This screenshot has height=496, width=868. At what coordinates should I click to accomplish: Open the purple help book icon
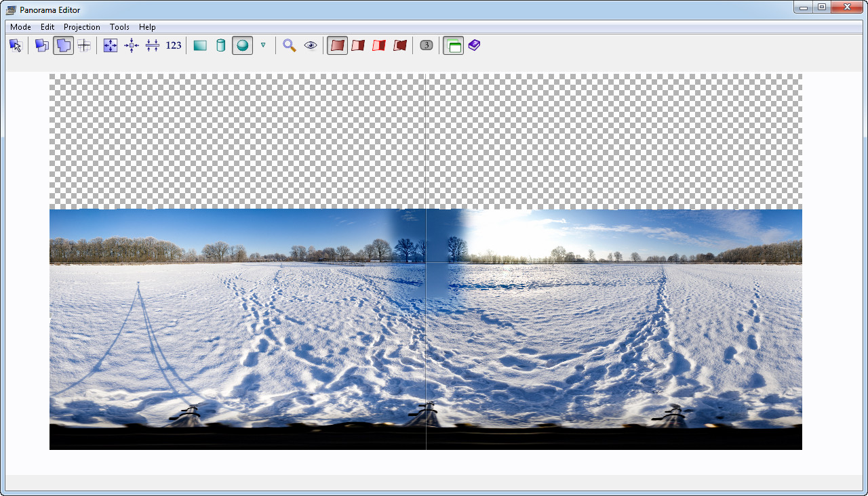click(x=474, y=45)
